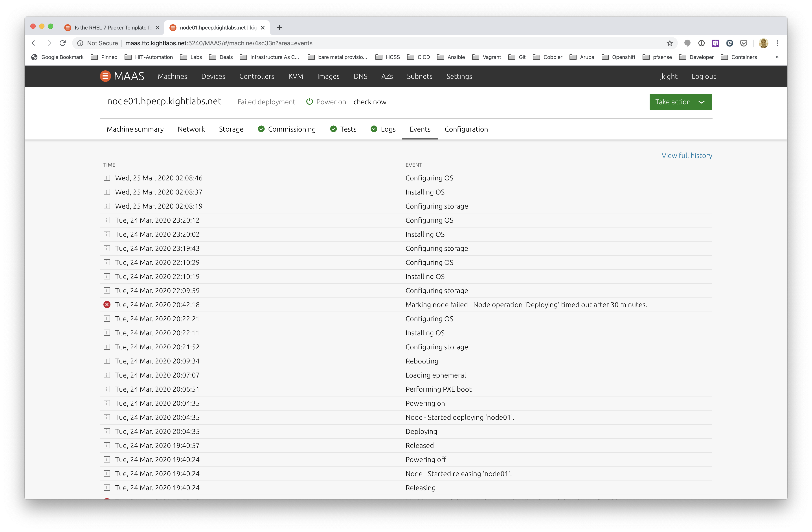Click the check now link

coord(370,102)
